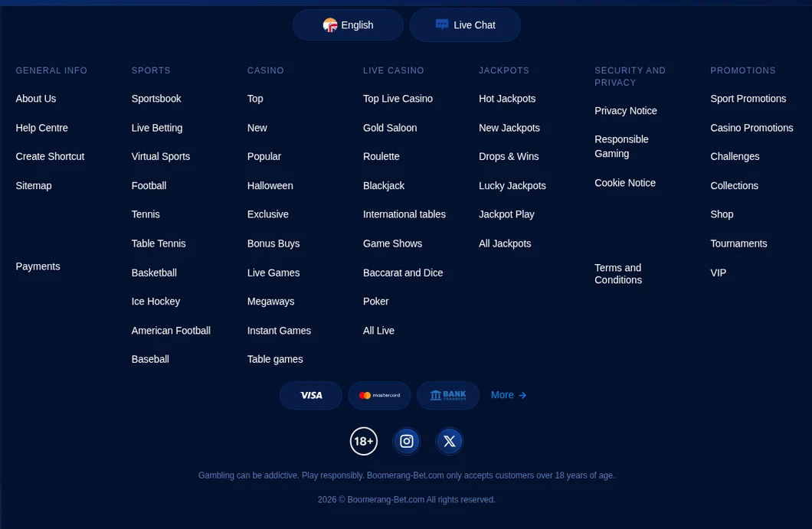Open All Jackpots
Image resolution: width=812 pixels, height=529 pixels.
pyautogui.click(x=505, y=243)
